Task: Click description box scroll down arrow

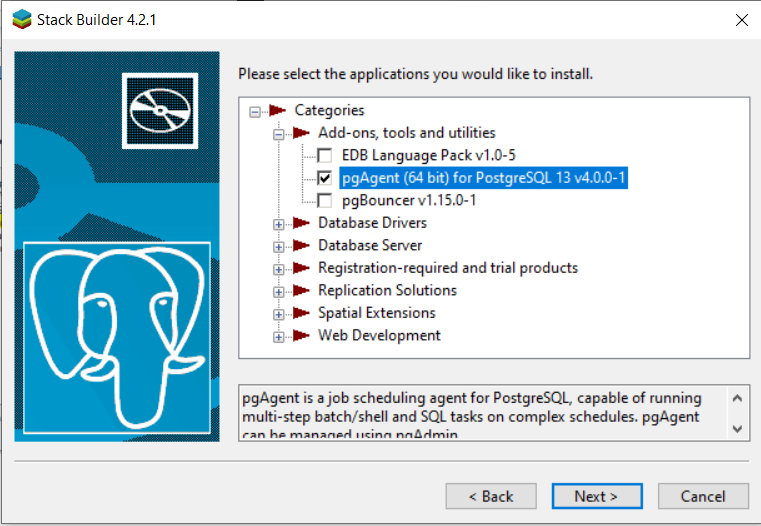Action: pyautogui.click(x=738, y=429)
